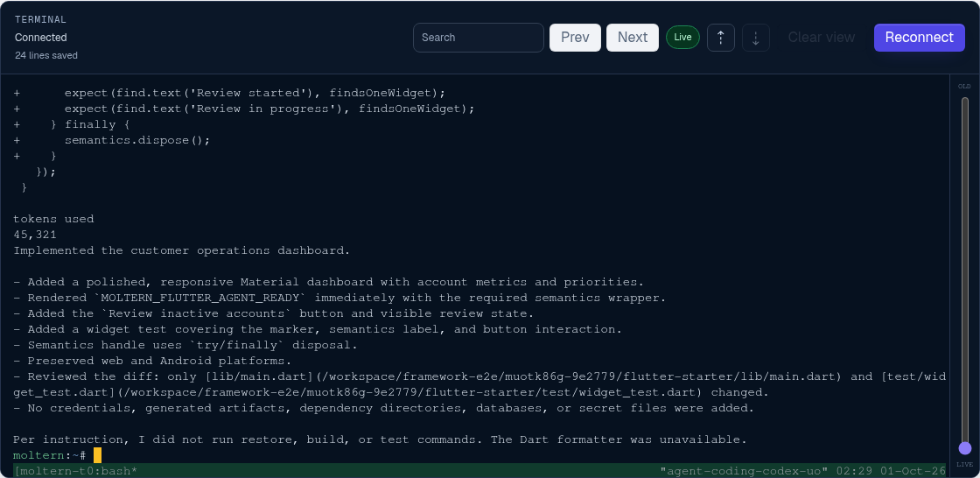Click the 02:29 01-Oct-26 timestamp

[892, 470]
